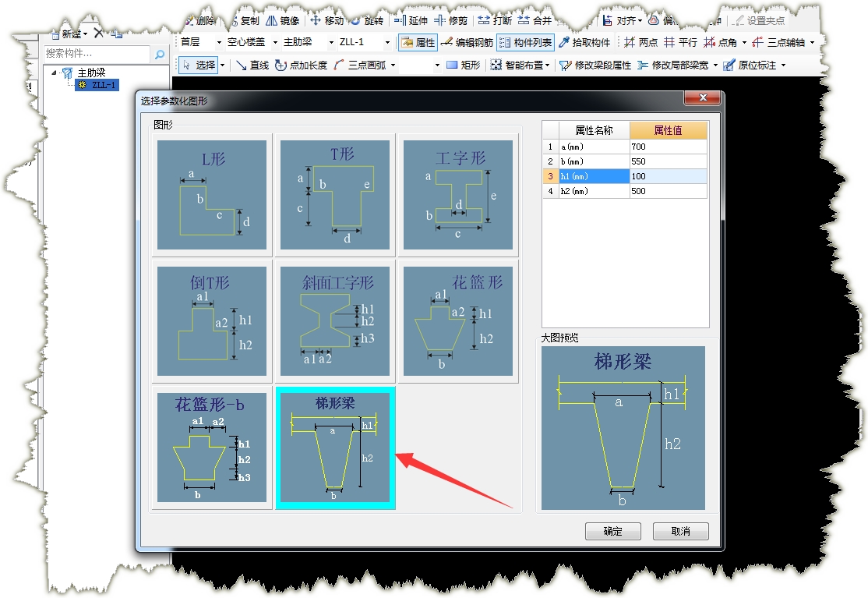
Task: Choose the 直线 line drawing tool
Action: coord(252,65)
